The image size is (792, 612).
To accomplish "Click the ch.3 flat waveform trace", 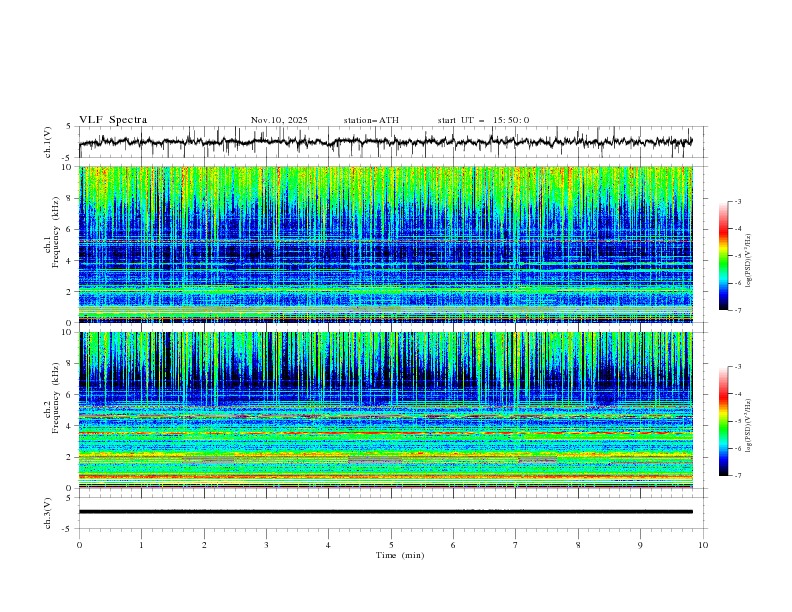I will tap(386, 512).
